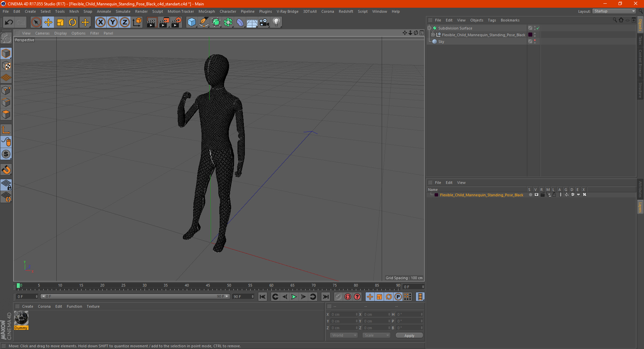
Task: Click layer color swatch in Layer Manager
Action: [x=436, y=195]
